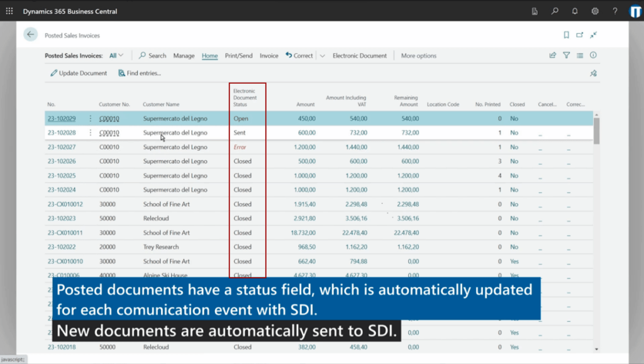Open the Tell Me search magnifier in top bar
The width and height of the screenshot is (644, 364).
click(x=555, y=11)
